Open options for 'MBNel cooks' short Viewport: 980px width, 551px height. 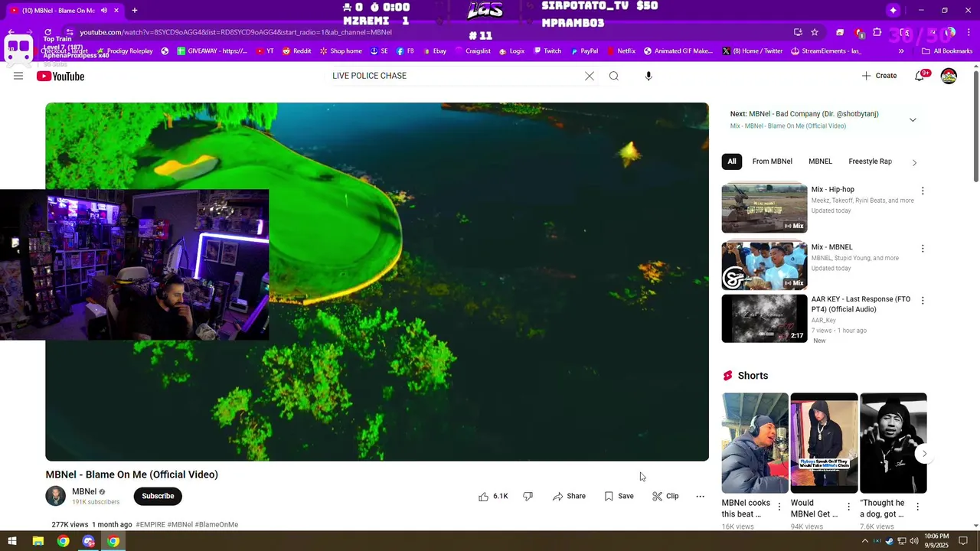(779, 507)
